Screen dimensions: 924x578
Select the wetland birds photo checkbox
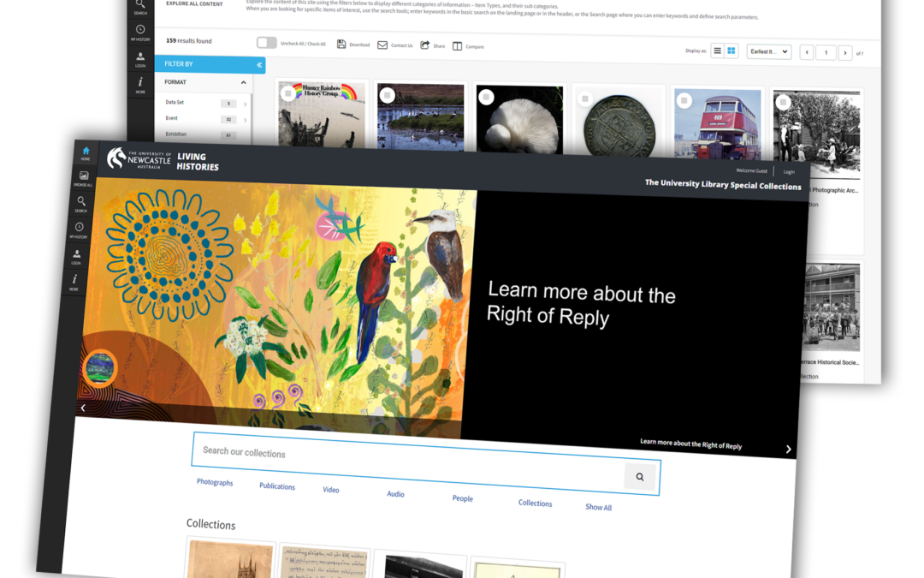pyautogui.click(x=388, y=95)
